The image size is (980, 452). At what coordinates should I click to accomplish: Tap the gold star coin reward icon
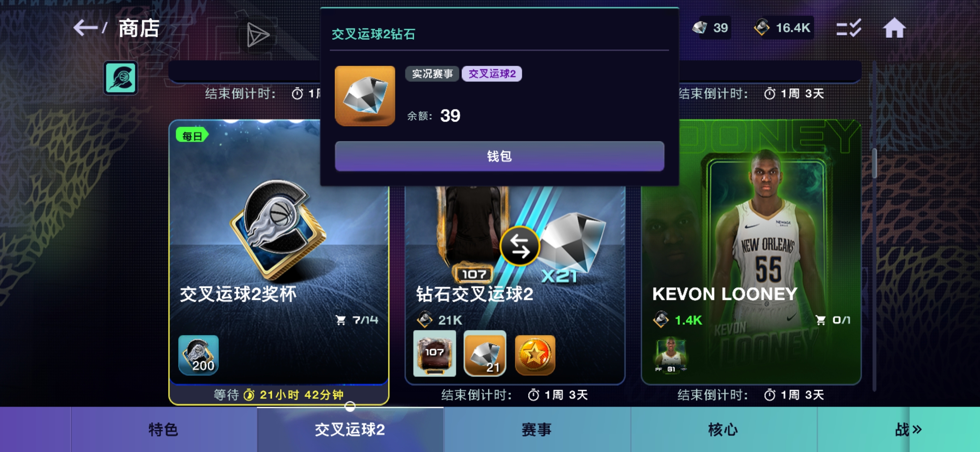coord(535,355)
